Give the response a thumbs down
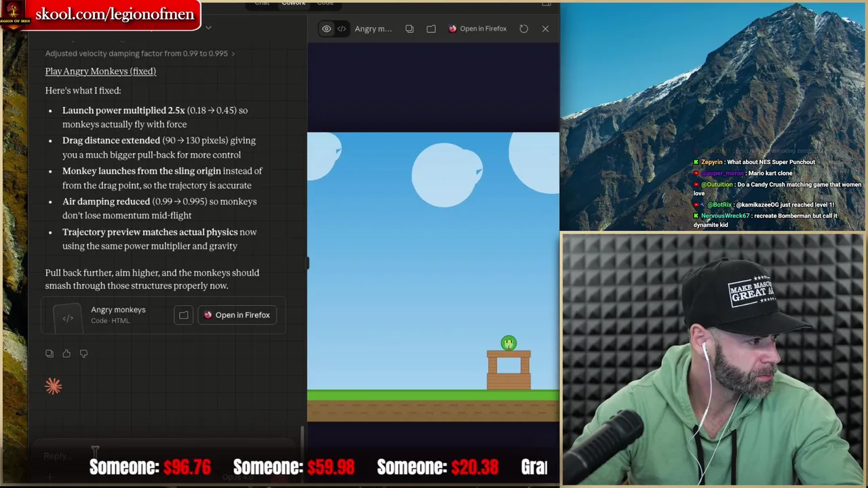The image size is (868, 488). coord(83,353)
